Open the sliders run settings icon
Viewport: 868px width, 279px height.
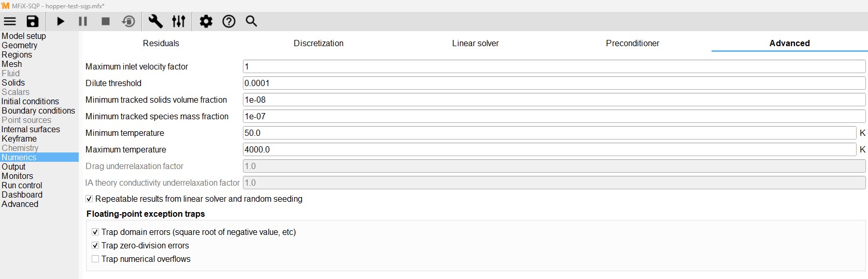point(179,21)
